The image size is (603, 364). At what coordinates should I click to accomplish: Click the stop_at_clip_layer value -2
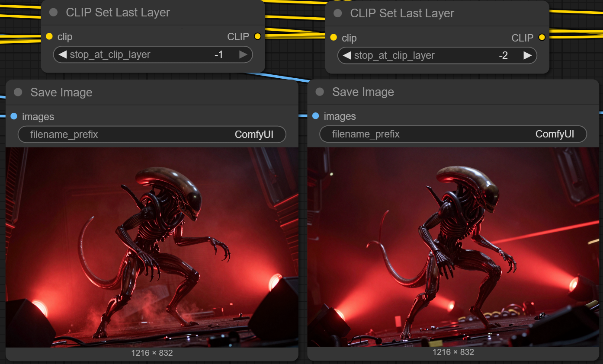coord(503,55)
